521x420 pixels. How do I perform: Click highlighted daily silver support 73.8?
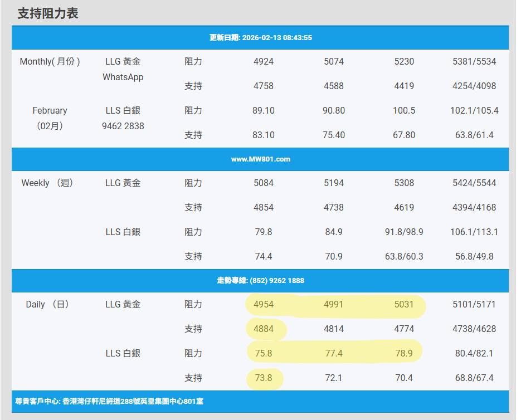[264, 378]
